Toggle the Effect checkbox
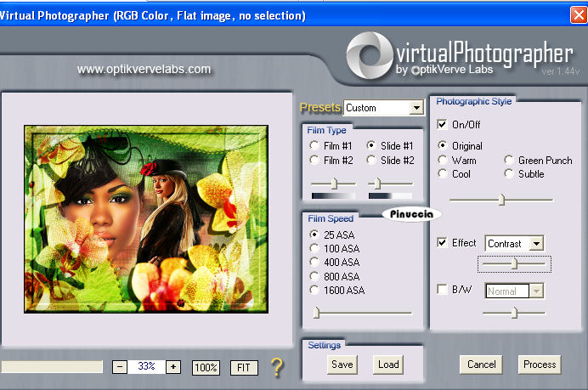Image resolution: width=588 pixels, height=390 pixels. [x=442, y=242]
